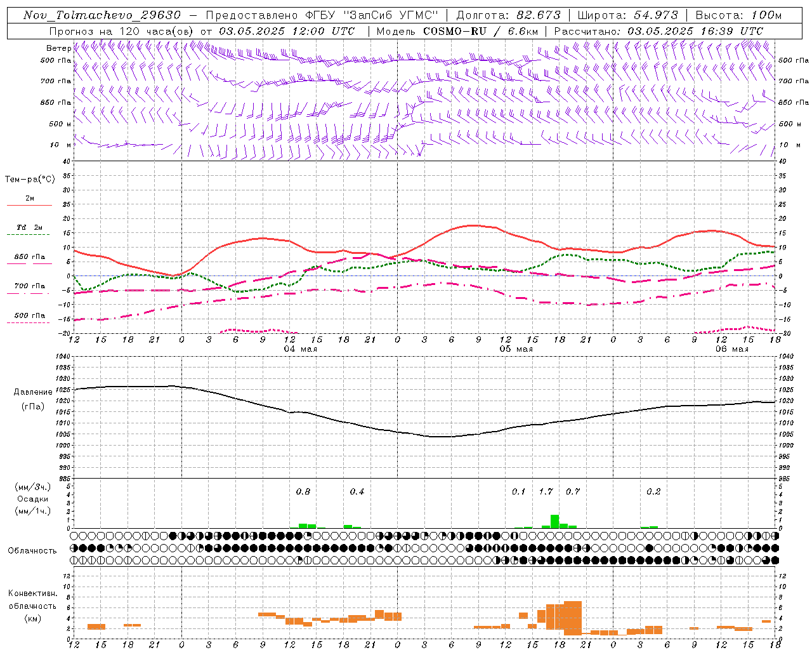This screenshot has width=812, height=650.
Task: Click the 10 м wind level label on the left
Action: 60,145
